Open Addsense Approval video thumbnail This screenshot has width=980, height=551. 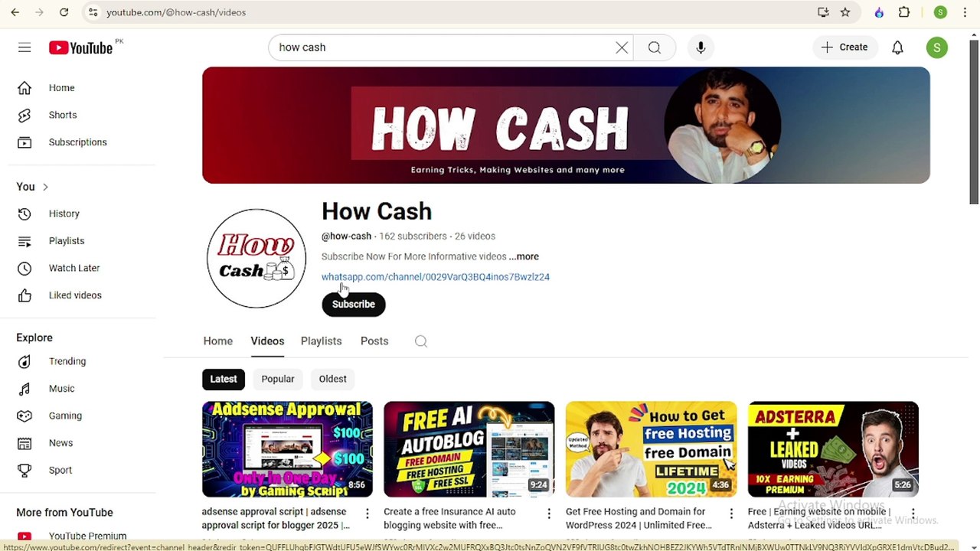[x=287, y=449]
